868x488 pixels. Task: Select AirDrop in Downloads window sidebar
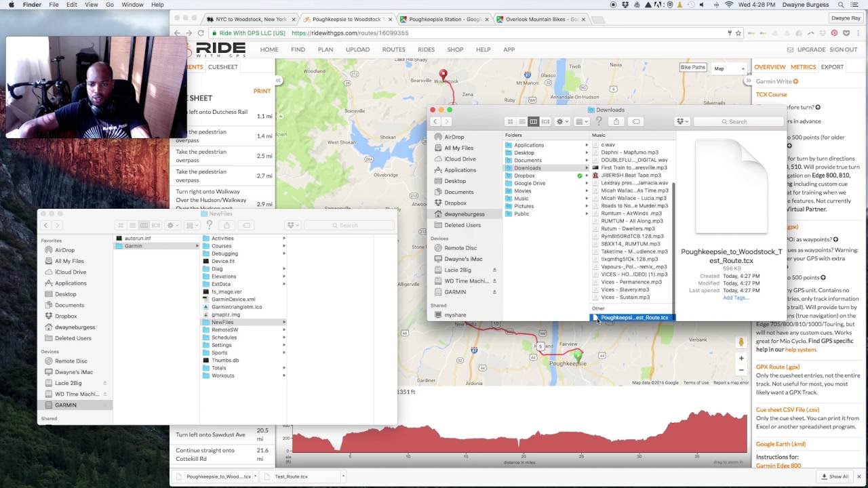(454, 137)
